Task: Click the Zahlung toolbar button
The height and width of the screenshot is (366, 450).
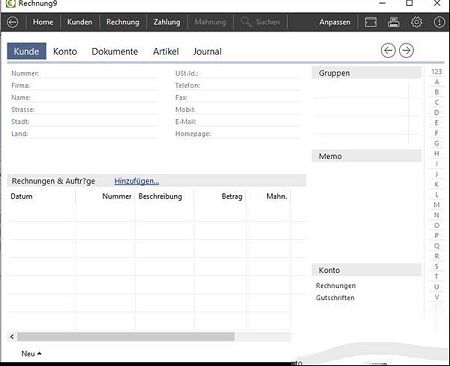Action: [x=167, y=22]
